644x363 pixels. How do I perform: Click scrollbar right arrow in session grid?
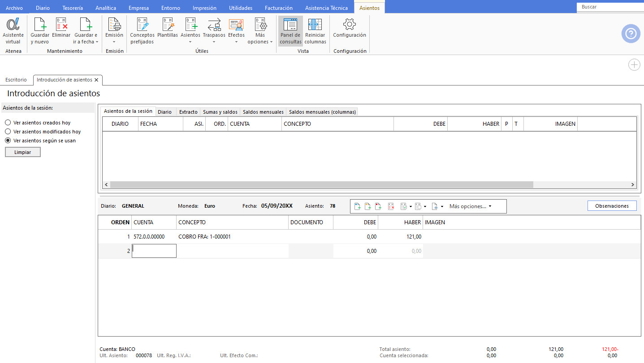[632, 184]
